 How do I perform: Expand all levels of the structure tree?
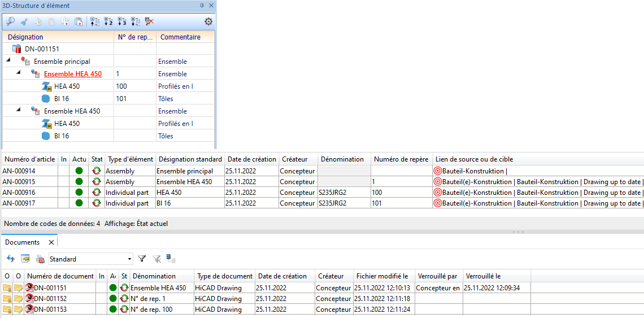coord(135,21)
